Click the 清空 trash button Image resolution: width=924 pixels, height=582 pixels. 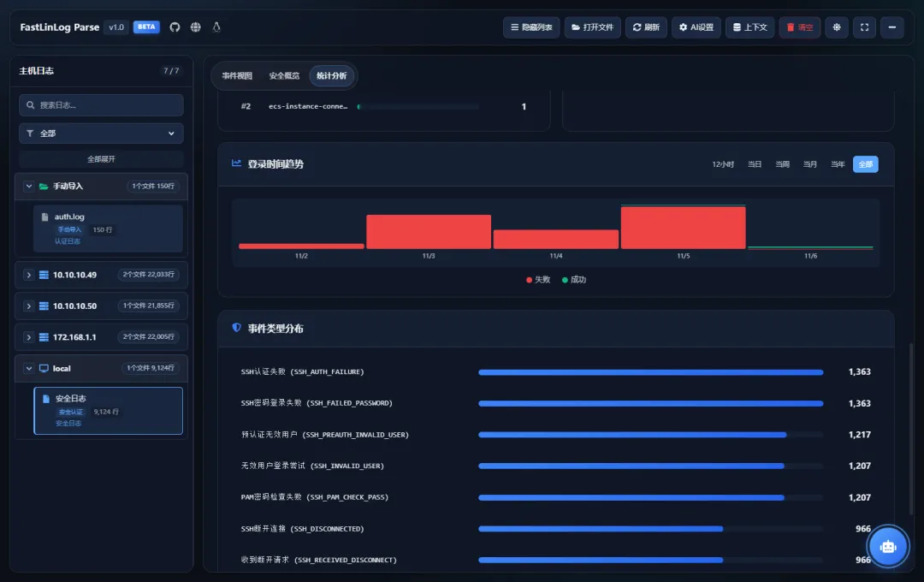tap(800, 27)
